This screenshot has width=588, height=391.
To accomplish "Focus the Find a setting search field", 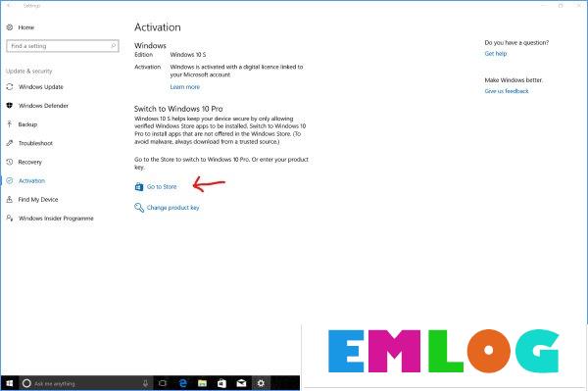I will (x=63, y=46).
